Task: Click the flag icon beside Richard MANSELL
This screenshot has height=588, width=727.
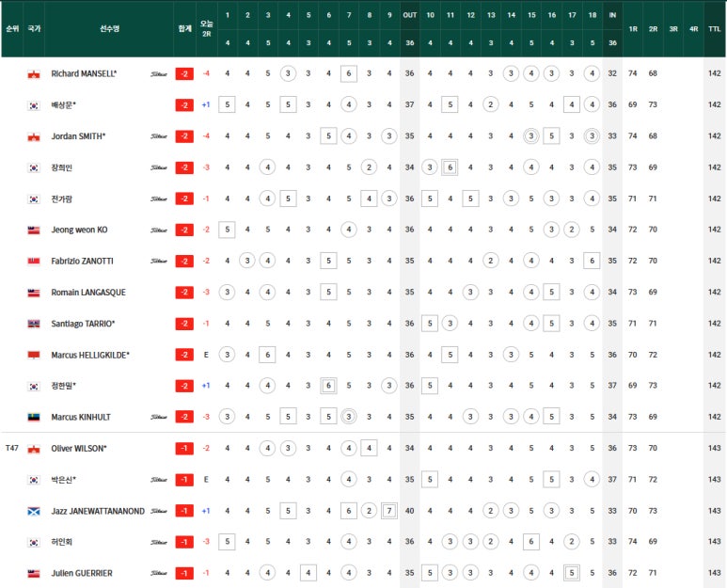Action: point(33,73)
